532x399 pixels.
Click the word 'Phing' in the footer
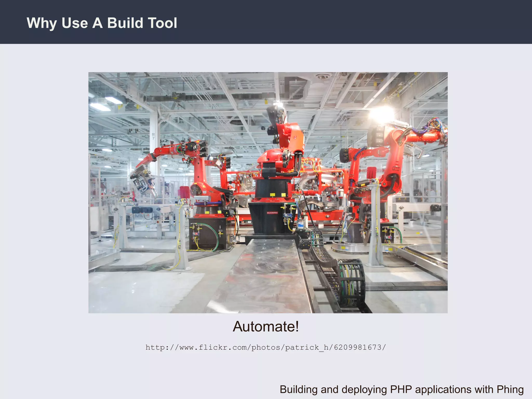(510, 389)
